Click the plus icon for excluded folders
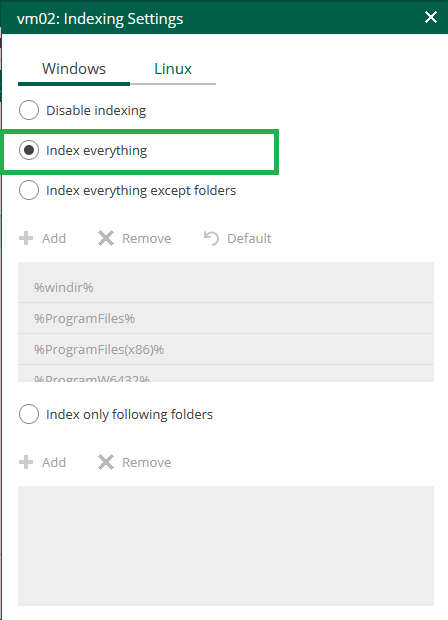 point(26,238)
